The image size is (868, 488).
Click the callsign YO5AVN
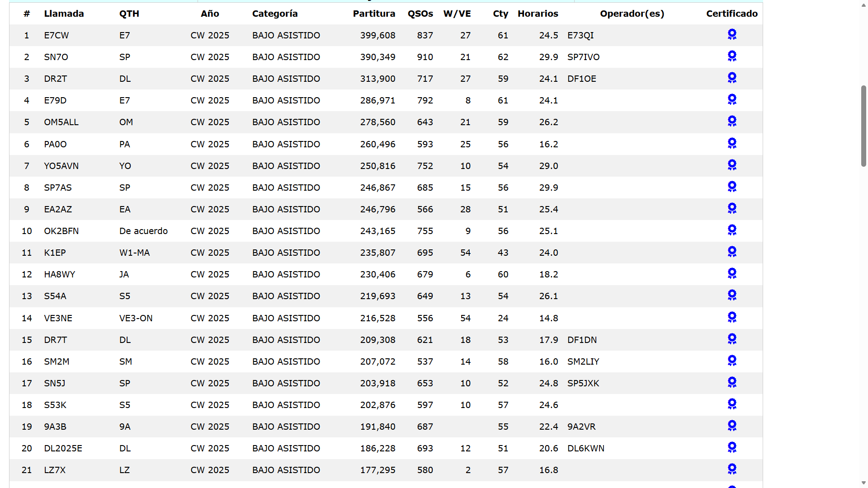(x=61, y=166)
